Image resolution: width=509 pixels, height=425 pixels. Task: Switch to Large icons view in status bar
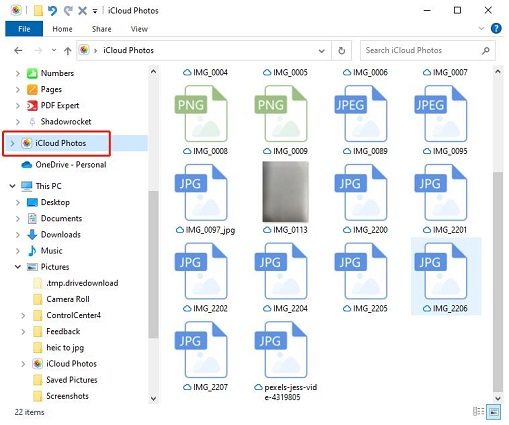coord(493,412)
